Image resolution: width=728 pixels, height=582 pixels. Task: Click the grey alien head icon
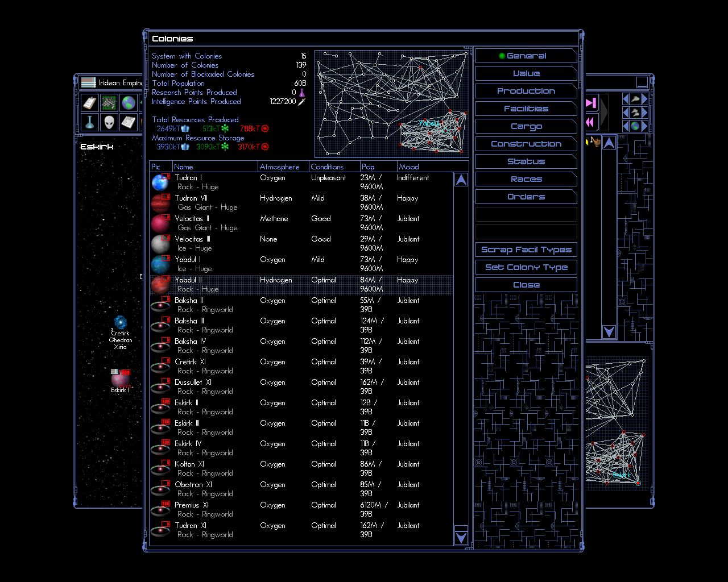tap(109, 122)
